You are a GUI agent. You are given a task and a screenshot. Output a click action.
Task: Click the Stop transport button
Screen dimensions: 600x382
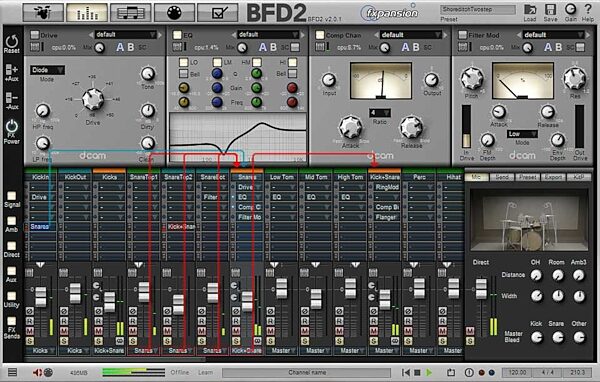(x=417, y=372)
